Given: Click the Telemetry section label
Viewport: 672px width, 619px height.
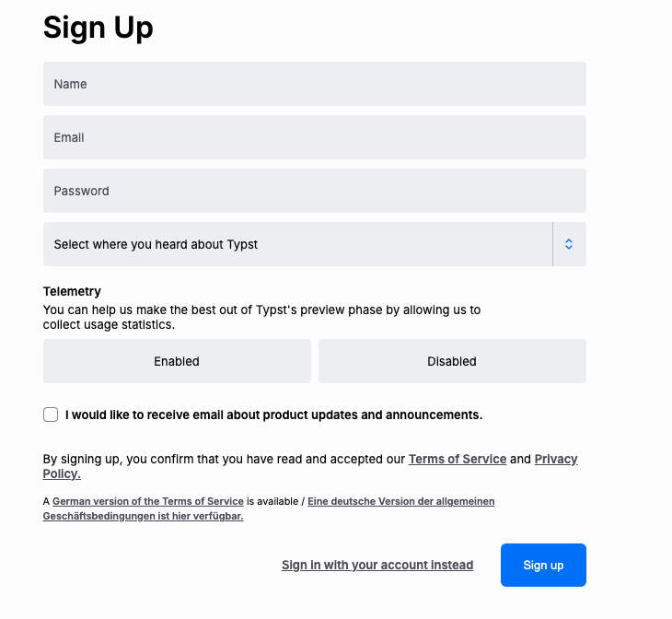Looking at the screenshot, I should click(x=72, y=292).
